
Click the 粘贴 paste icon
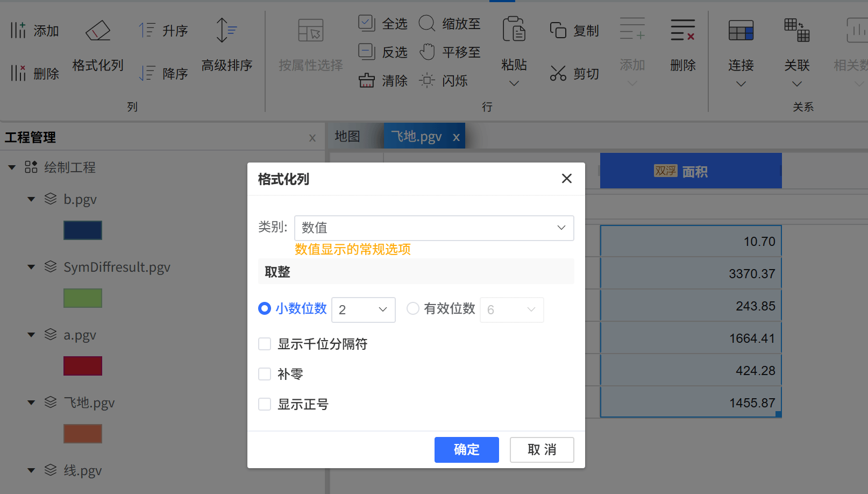(x=514, y=30)
